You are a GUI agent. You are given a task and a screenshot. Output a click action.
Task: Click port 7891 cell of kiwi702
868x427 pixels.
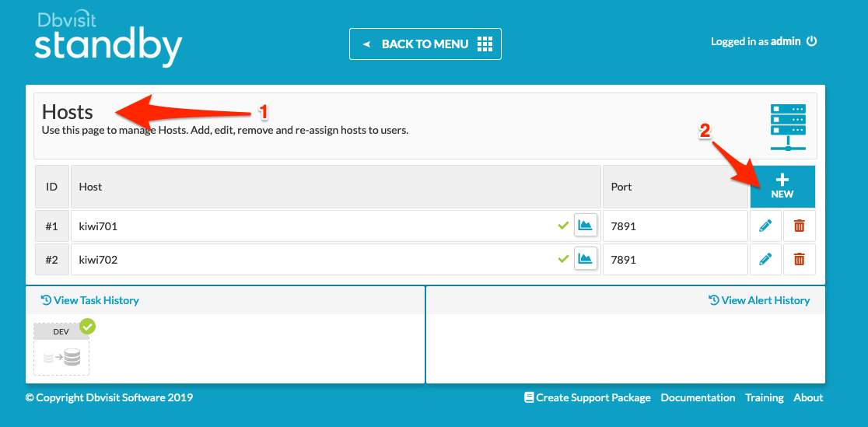(x=675, y=259)
